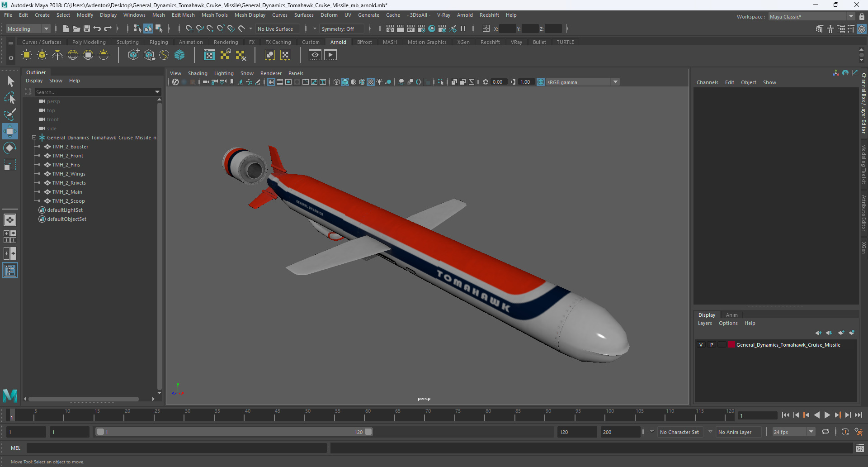Select the Move tool in the toolbox
This screenshot has height=467, width=868.
point(10,131)
